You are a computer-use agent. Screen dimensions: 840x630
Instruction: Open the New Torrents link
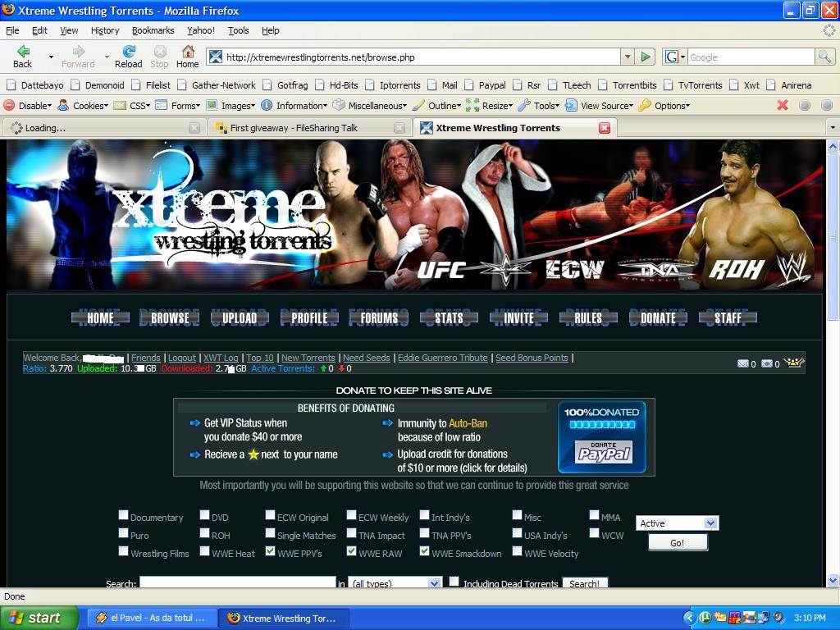click(x=308, y=358)
